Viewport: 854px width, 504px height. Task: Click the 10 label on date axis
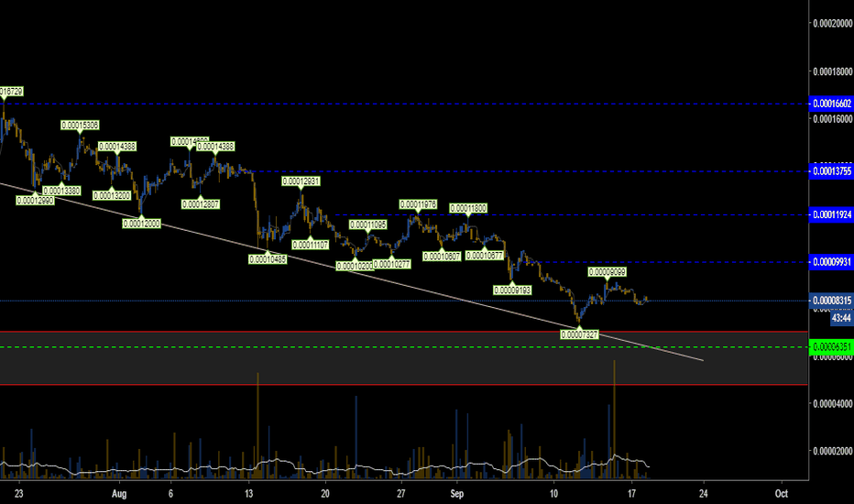(553, 494)
